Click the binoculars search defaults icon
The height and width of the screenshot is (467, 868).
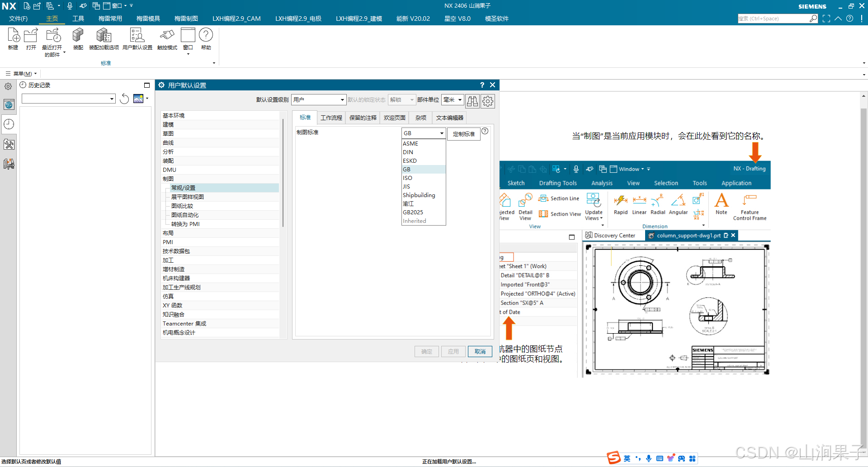pyautogui.click(x=472, y=101)
